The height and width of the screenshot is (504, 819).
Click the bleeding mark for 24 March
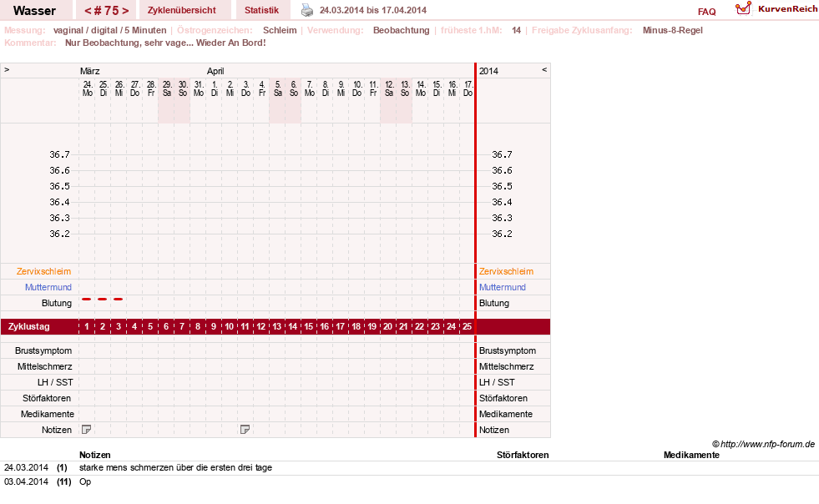pyautogui.click(x=87, y=300)
